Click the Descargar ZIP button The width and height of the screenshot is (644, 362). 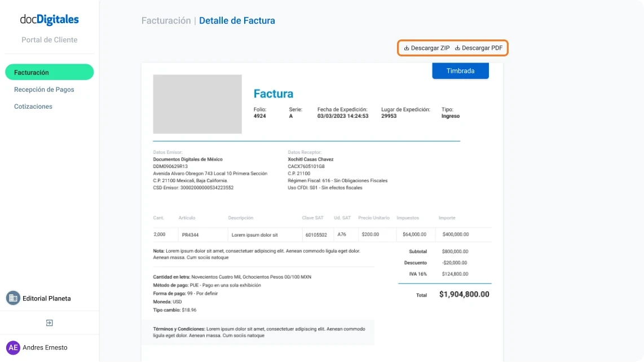click(x=426, y=48)
